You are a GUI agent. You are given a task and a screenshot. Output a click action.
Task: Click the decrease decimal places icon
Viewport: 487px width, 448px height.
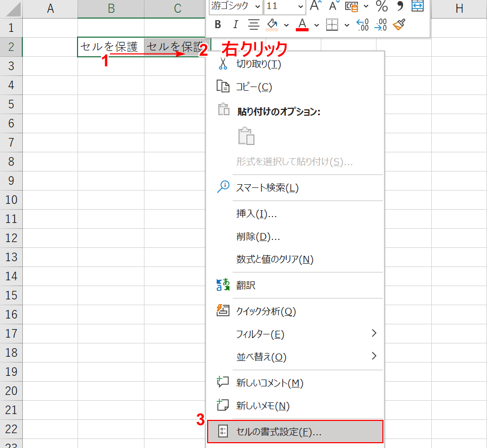pyautogui.click(x=381, y=24)
